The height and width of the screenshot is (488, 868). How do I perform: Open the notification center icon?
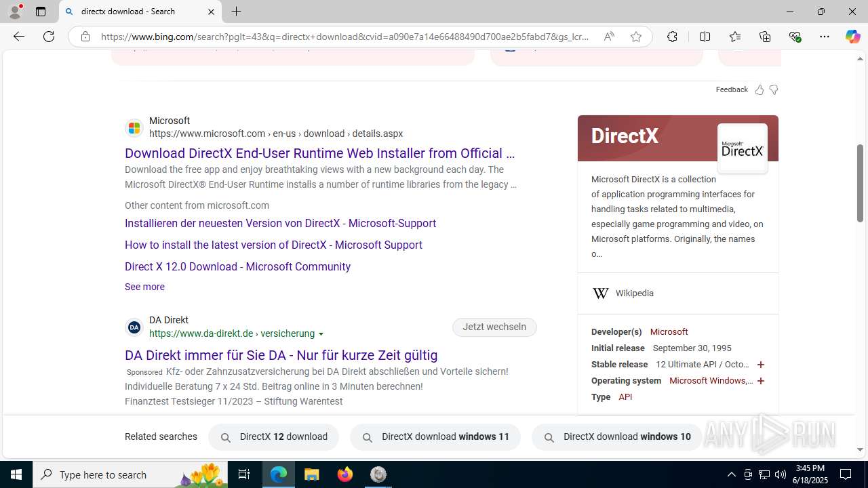pyautogui.click(x=846, y=474)
